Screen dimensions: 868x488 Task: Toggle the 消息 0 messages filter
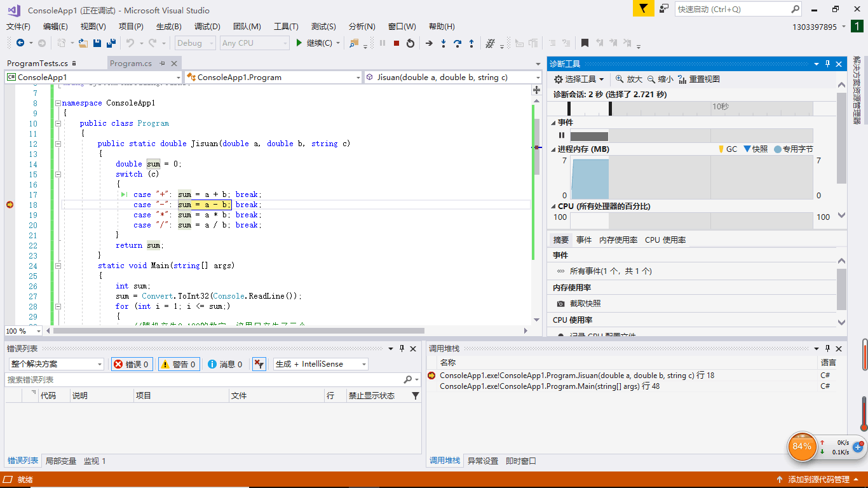[x=225, y=364]
